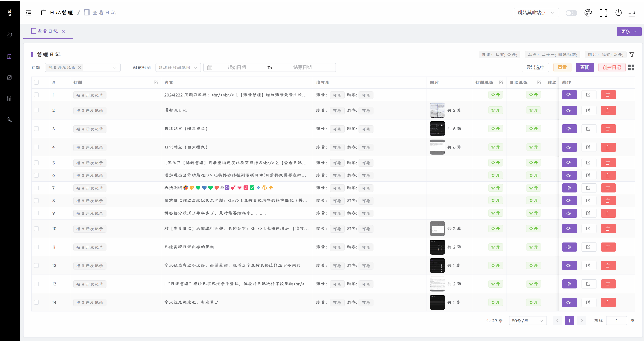The height and width of the screenshot is (341, 644).
Task: Open the image thumbnail in row 3
Action: tap(437, 129)
